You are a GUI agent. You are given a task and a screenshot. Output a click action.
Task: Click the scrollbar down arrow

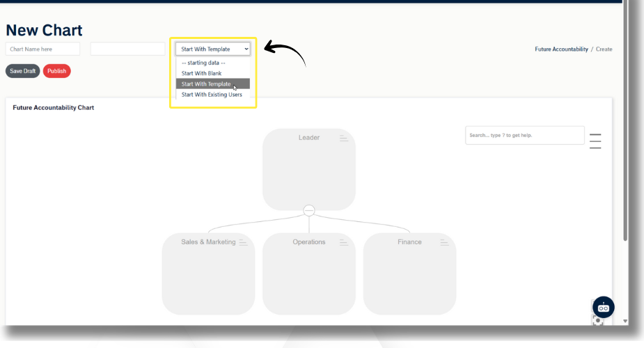coord(625,321)
